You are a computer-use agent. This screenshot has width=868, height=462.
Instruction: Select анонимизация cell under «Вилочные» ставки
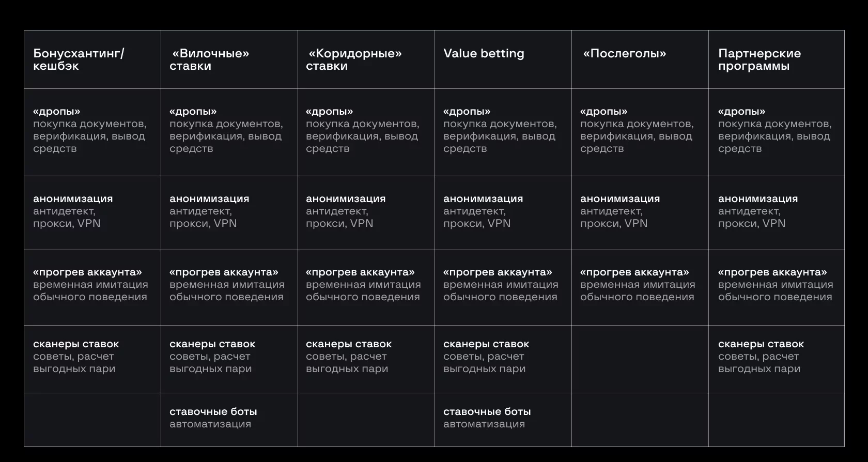tap(209, 211)
